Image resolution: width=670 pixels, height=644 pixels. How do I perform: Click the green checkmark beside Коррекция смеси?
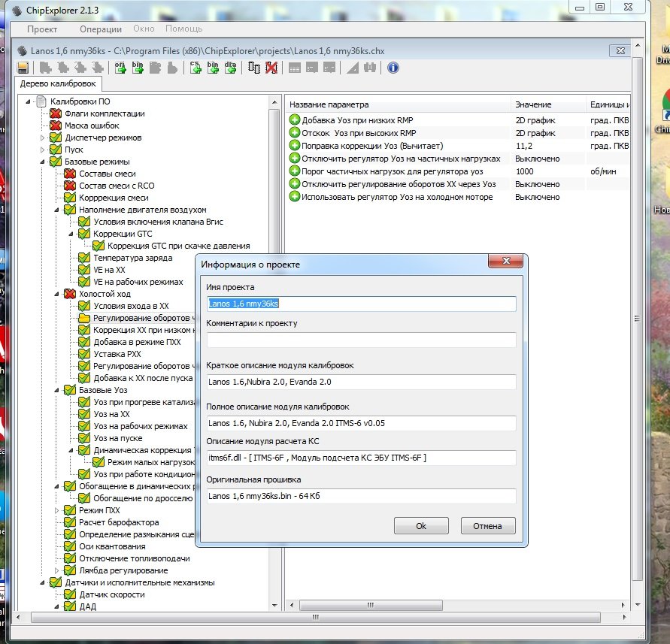(x=70, y=198)
